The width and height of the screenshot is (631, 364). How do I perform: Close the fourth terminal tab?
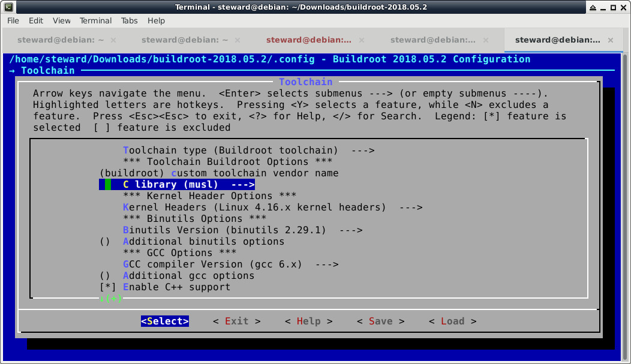point(486,40)
